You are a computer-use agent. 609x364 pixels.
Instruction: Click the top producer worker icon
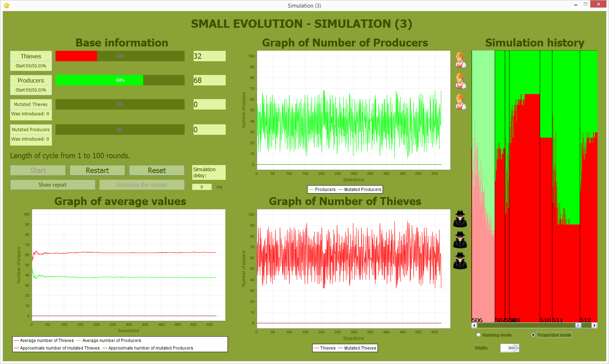[x=460, y=60]
